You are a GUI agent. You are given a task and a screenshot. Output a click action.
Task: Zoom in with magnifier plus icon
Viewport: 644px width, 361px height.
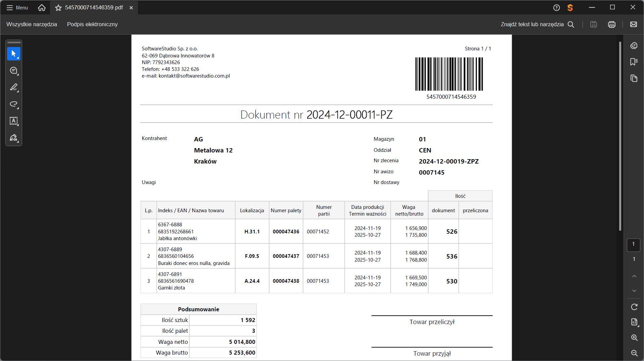[x=634, y=337]
